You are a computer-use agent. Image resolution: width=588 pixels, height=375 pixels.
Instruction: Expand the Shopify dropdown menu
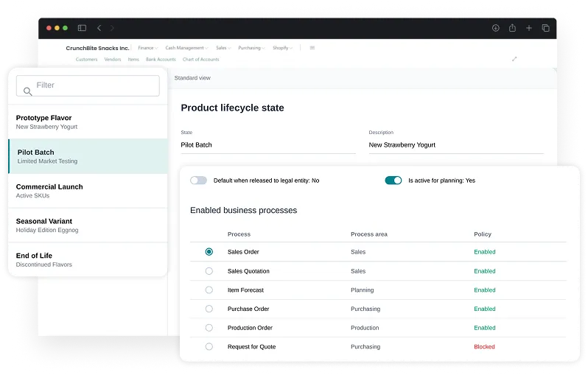coord(283,48)
